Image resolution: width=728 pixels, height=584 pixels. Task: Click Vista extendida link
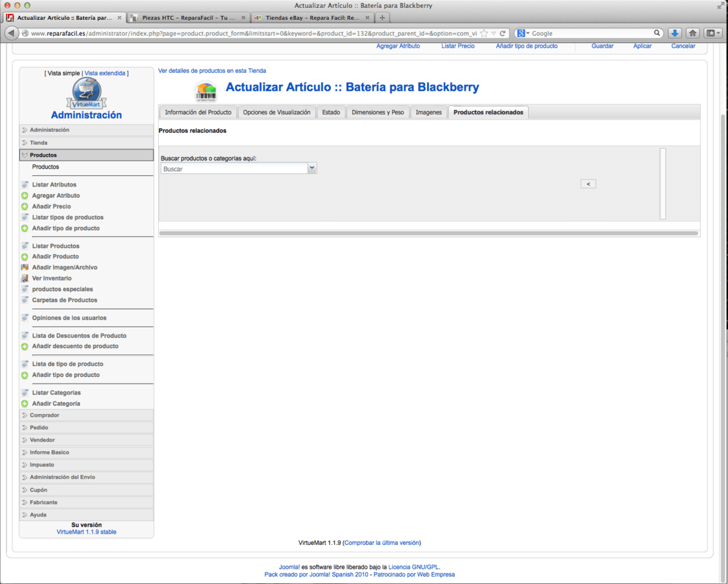point(105,73)
